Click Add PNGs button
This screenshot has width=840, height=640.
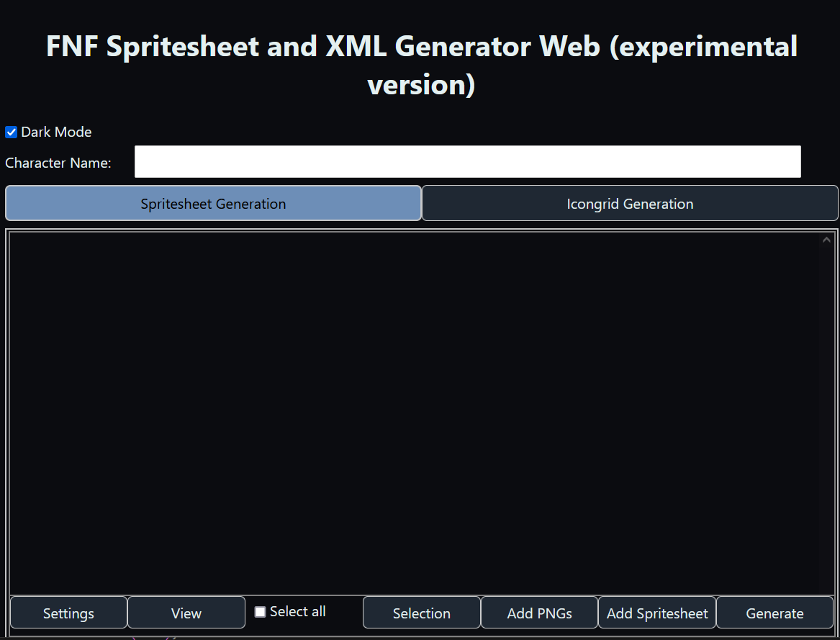click(539, 613)
